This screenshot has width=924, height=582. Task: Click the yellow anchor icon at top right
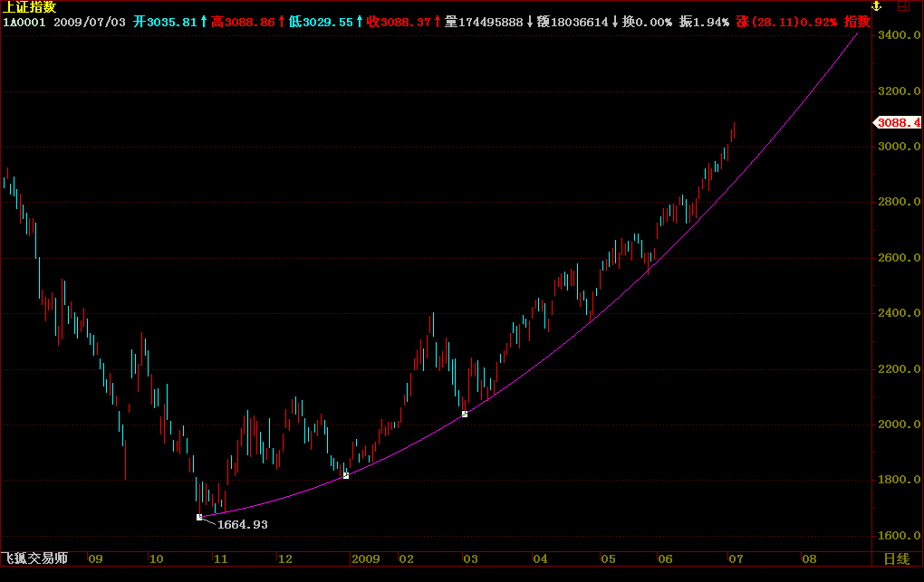click(876, 6)
